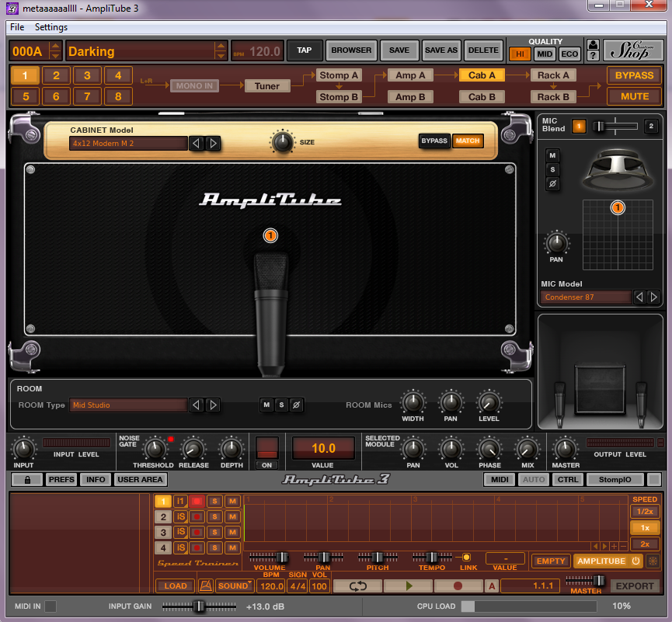This screenshot has height=622, width=672.
Task: Open the StompIO selector
Action: [615, 480]
